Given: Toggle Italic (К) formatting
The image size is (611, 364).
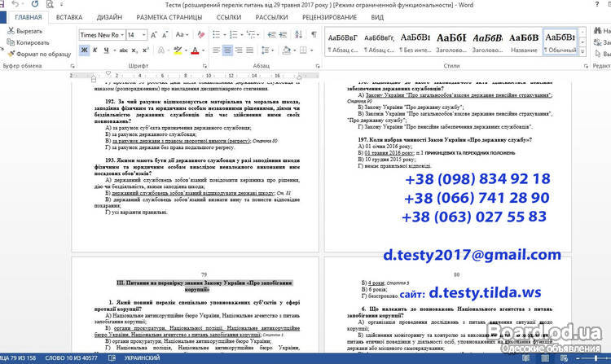Looking at the screenshot, I should click(95, 50).
